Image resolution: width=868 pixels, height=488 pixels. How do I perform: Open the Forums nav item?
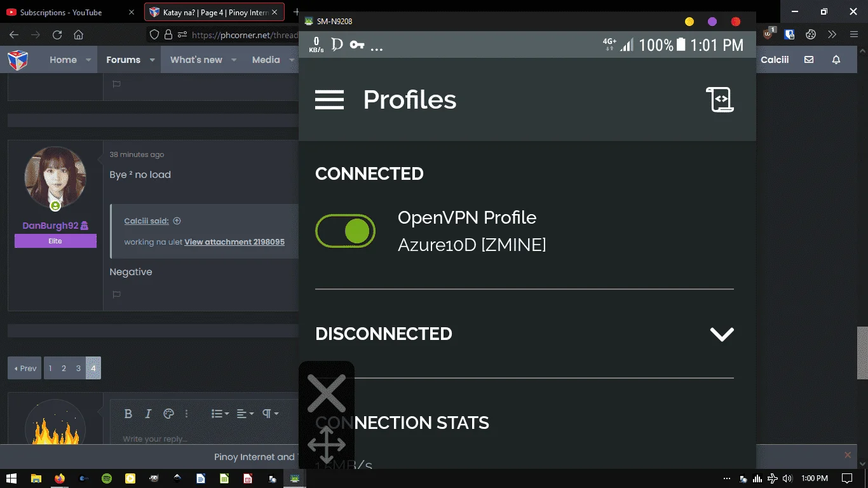(123, 60)
